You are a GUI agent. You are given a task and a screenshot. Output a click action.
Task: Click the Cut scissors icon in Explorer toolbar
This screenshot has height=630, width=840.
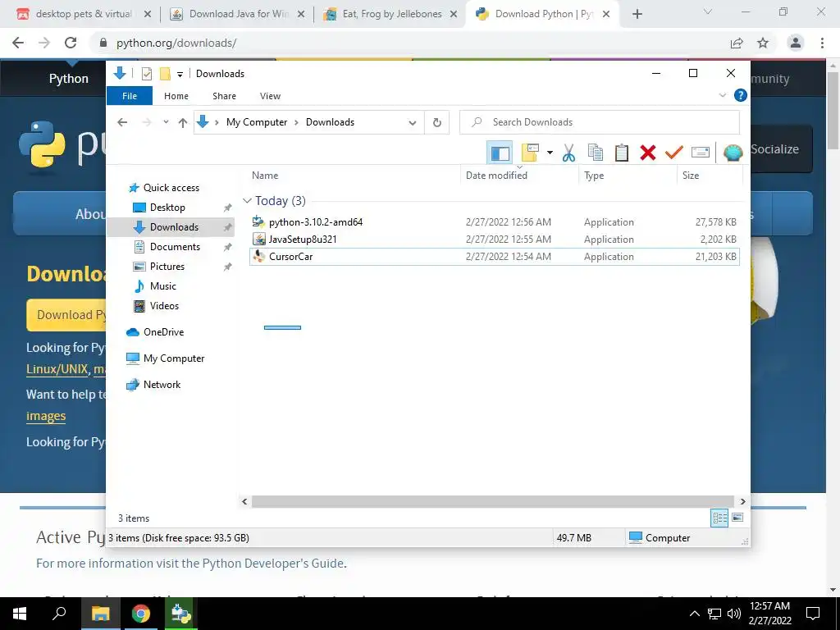(x=568, y=153)
